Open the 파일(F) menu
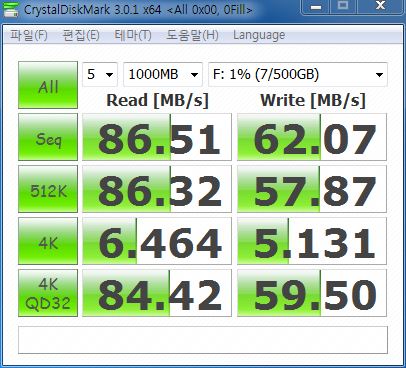Viewport: 406px width, 368px height. (x=29, y=35)
